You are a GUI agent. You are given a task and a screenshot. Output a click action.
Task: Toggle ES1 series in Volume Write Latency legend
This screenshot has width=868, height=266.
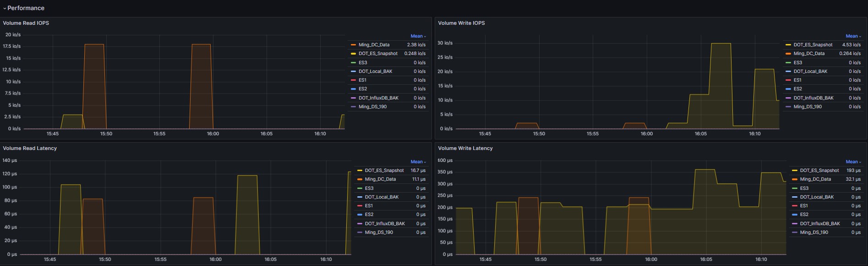click(804, 206)
